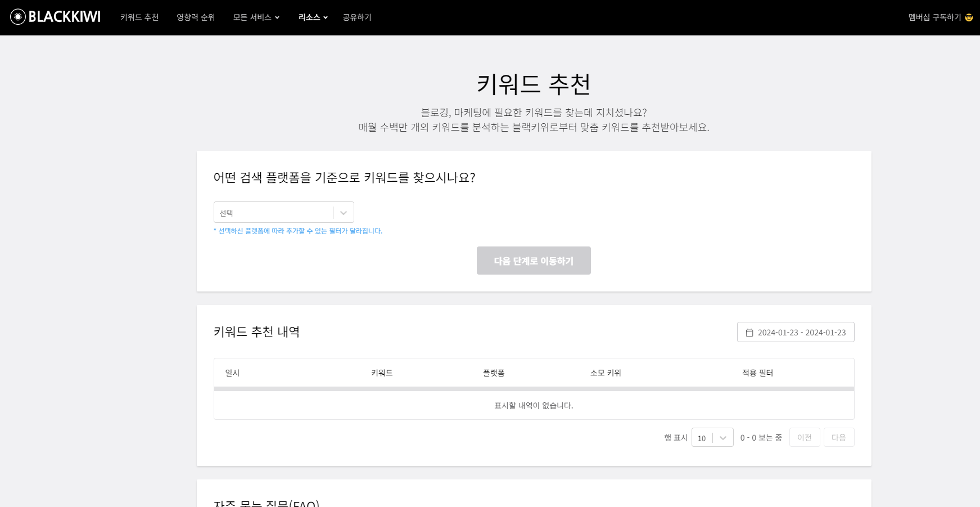Click the 이전 pagination button
The width and height of the screenshot is (980, 507).
point(804,437)
